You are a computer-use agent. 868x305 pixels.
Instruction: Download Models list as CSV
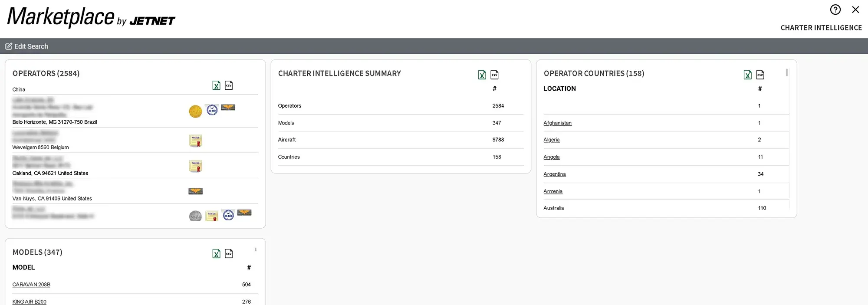229,254
